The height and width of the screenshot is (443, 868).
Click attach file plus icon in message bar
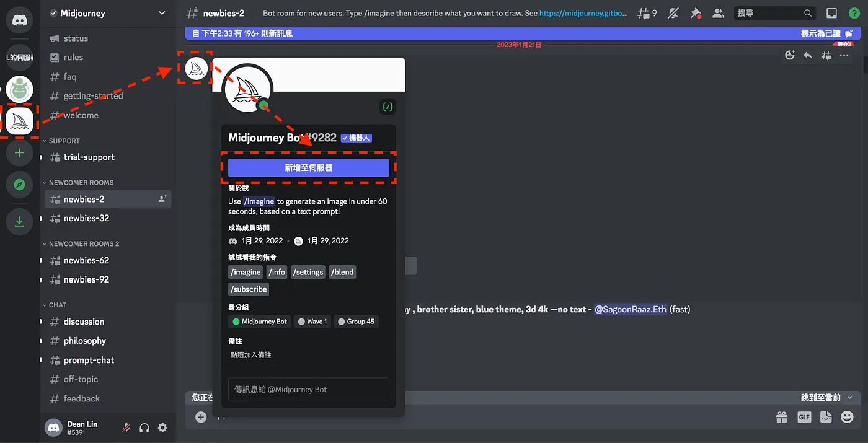pos(201,417)
